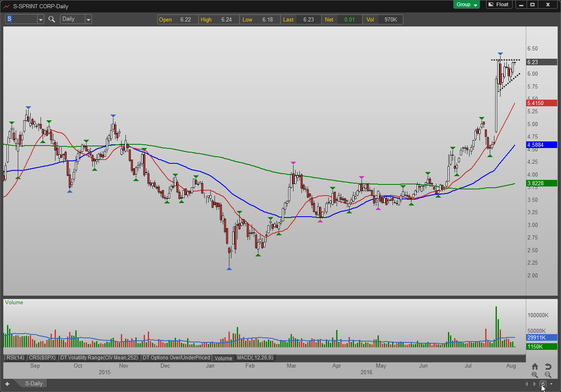Select the MACD(,12,26,9) indicator tab
This screenshot has width=561, height=392.
point(255,358)
